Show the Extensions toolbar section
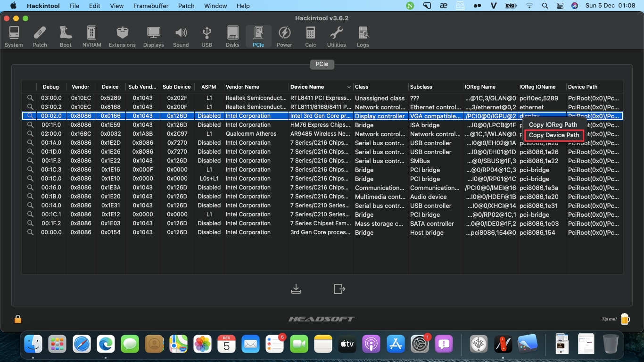The image size is (644, 362). [122, 37]
